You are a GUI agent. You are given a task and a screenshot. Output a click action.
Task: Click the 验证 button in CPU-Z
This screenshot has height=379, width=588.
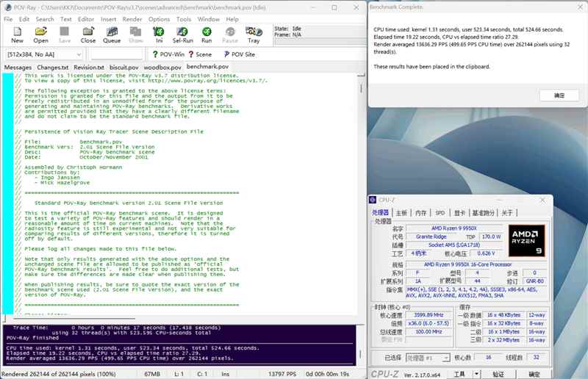(x=498, y=374)
